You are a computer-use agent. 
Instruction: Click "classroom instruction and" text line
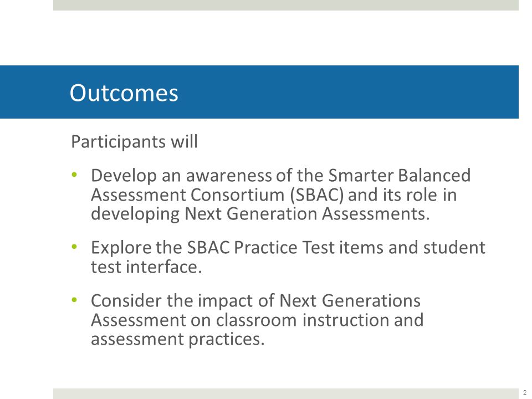(x=320, y=320)
